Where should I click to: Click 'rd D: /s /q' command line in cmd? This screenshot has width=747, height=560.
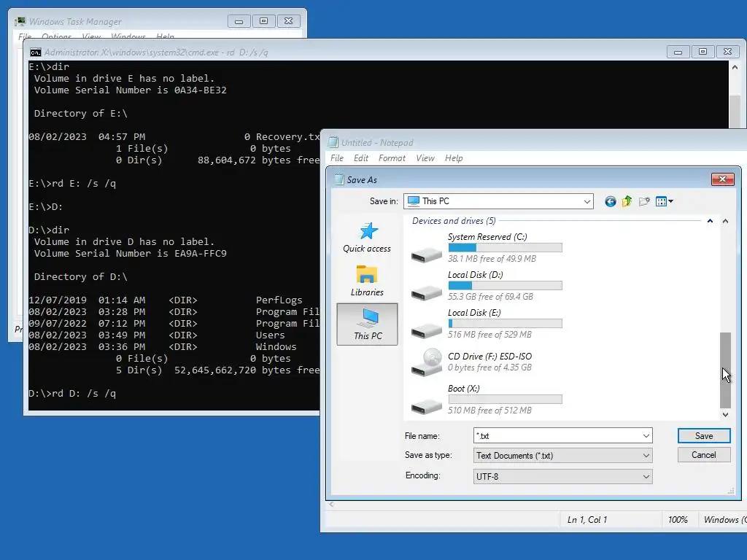[72, 394]
